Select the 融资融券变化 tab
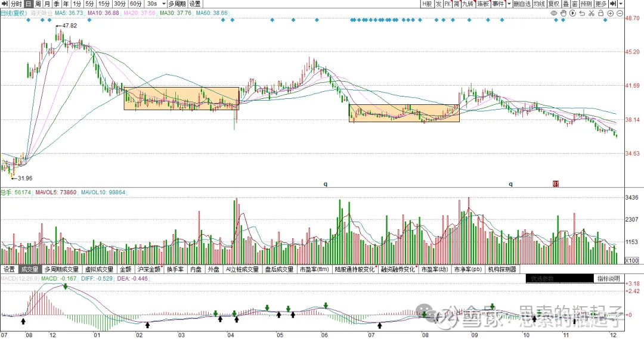Screen dimensions: 644x339 (398, 269)
